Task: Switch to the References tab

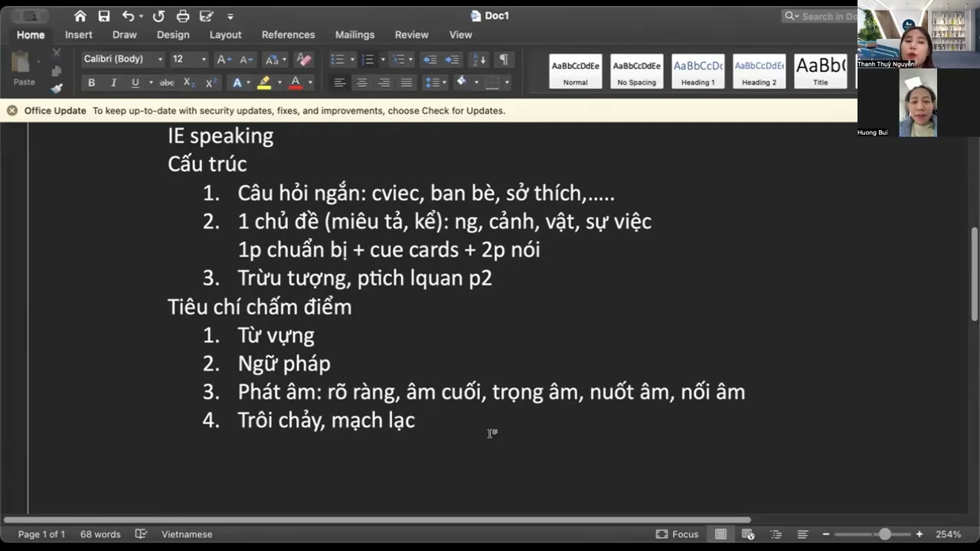Action: 288,34
